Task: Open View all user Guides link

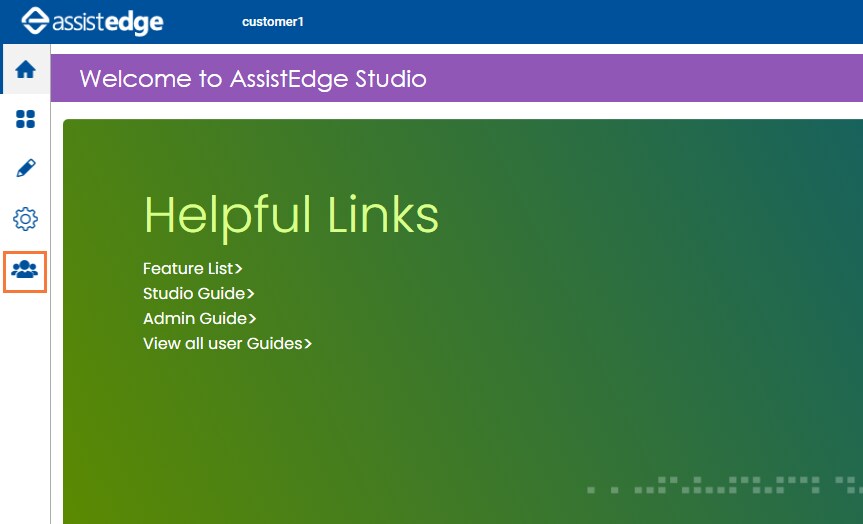Action: [x=227, y=343]
